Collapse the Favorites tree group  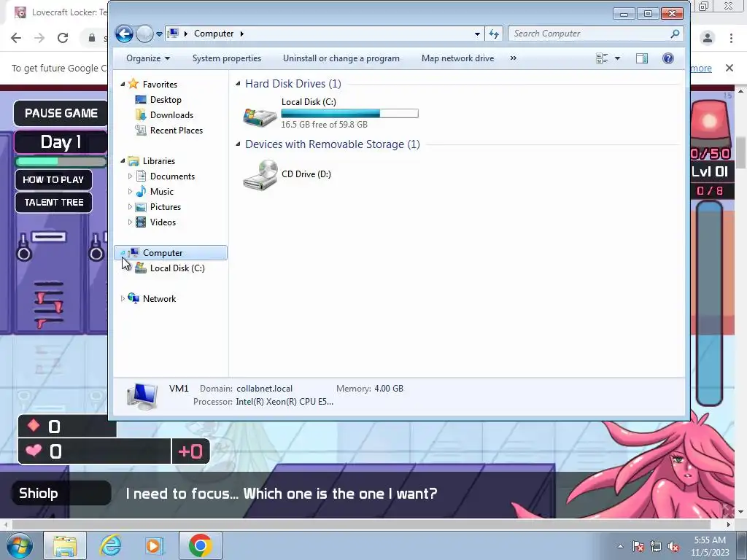coord(123,84)
